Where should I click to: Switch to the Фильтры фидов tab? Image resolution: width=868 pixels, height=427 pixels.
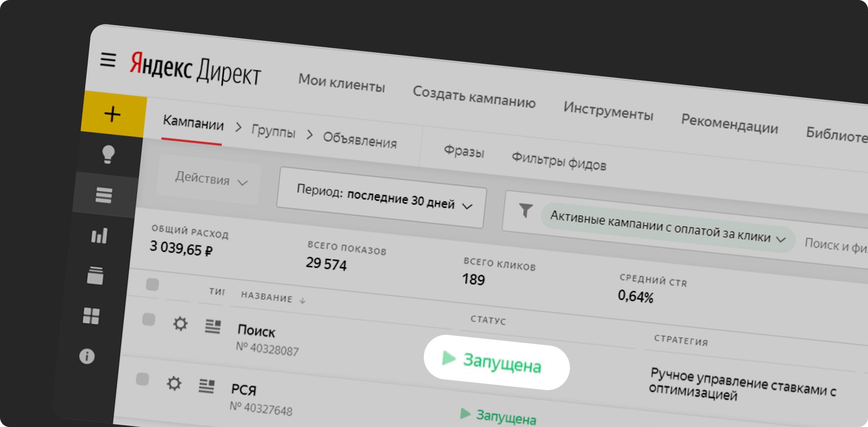tap(559, 161)
